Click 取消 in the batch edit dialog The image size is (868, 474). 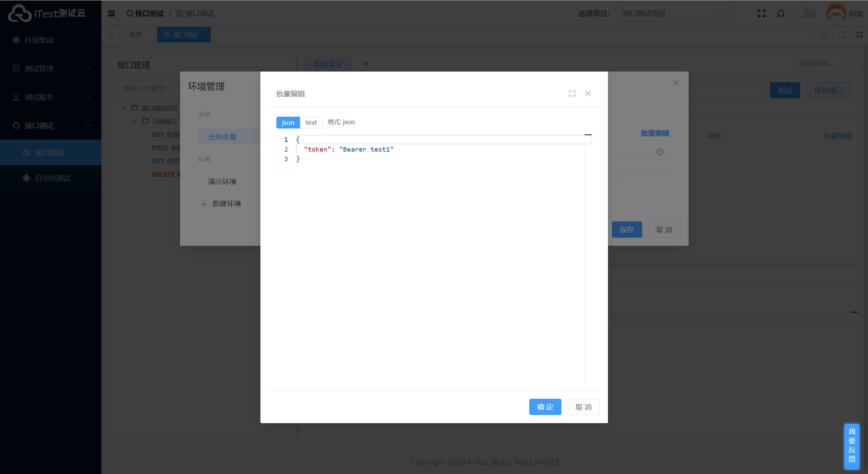pos(583,407)
